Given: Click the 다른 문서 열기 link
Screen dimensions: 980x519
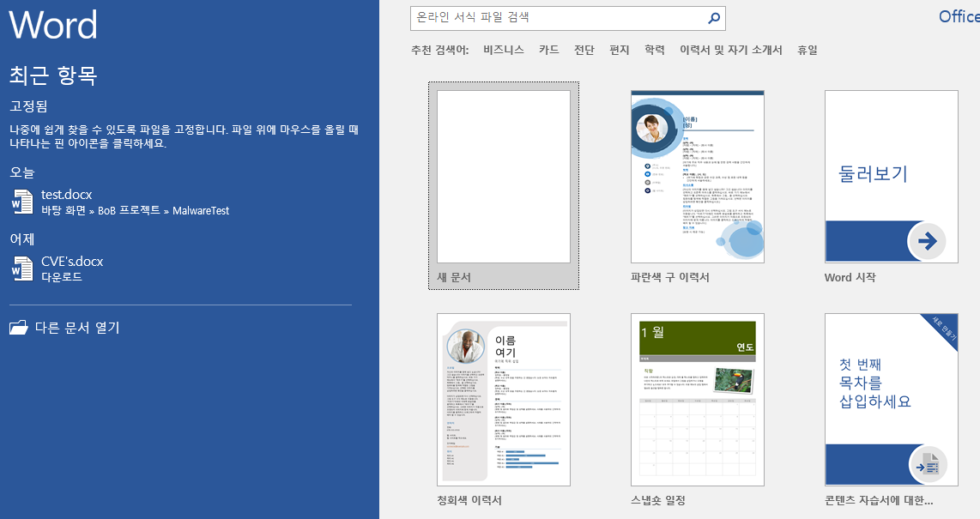Looking at the screenshot, I should 77,327.
